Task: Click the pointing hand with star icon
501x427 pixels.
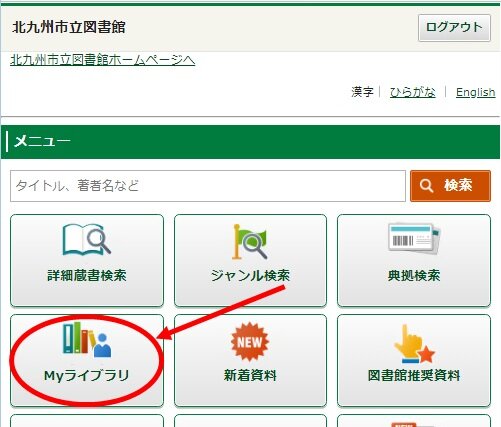Action: [x=414, y=344]
